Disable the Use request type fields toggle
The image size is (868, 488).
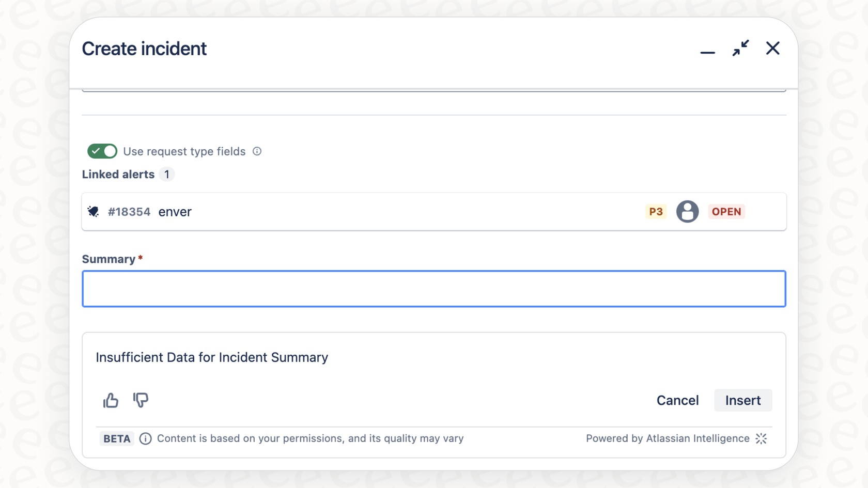click(x=102, y=151)
